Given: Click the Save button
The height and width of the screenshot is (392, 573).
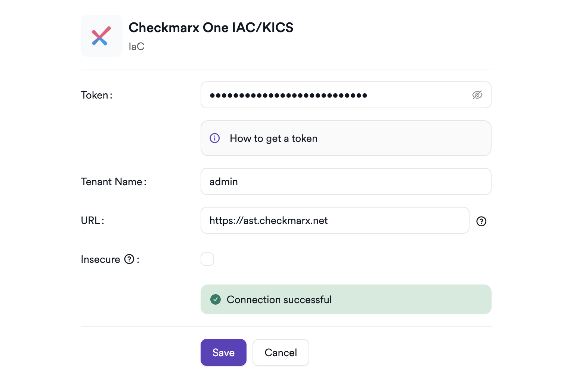Looking at the screenshot, I should pos(223,352).
